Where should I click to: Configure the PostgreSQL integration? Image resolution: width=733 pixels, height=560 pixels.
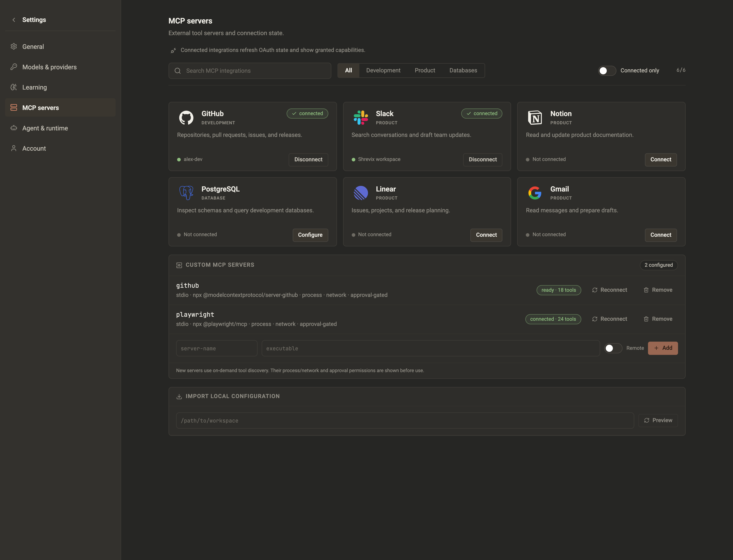(x=310, y=235)
